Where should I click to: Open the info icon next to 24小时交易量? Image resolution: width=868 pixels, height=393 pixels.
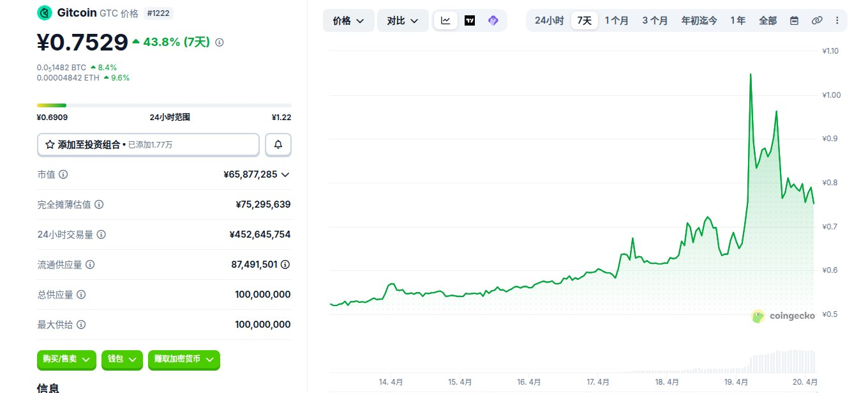(101, 235)
